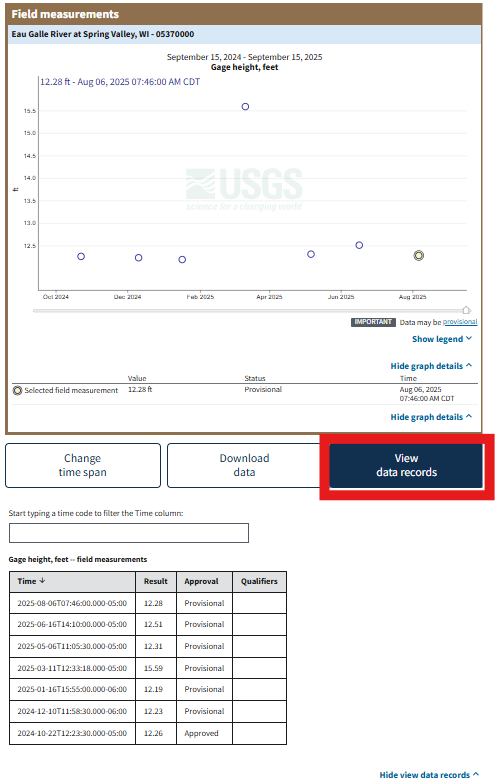The image size is (495, 782).
Task: Sort table by Time column header
Action: click(x=72, y=581)
